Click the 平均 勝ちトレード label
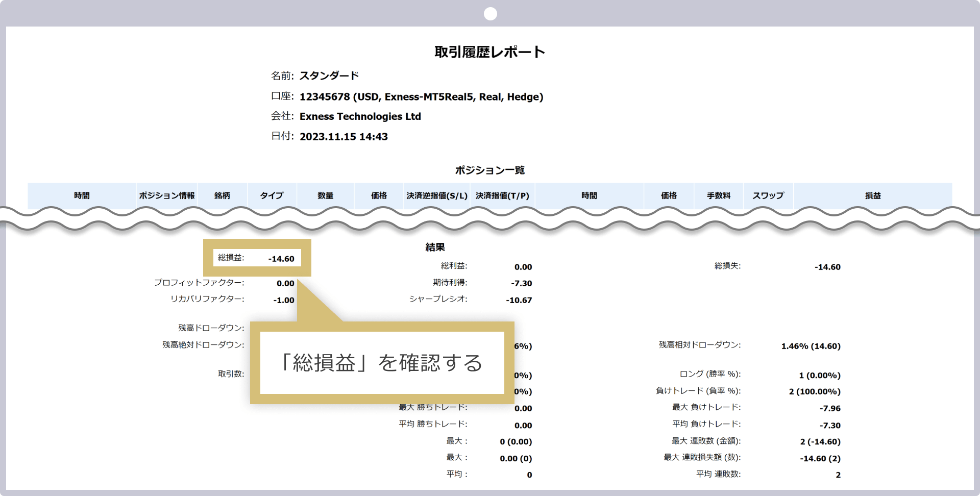Image resolution: width=980 pixels, height=496 pixels. [433, 424]
